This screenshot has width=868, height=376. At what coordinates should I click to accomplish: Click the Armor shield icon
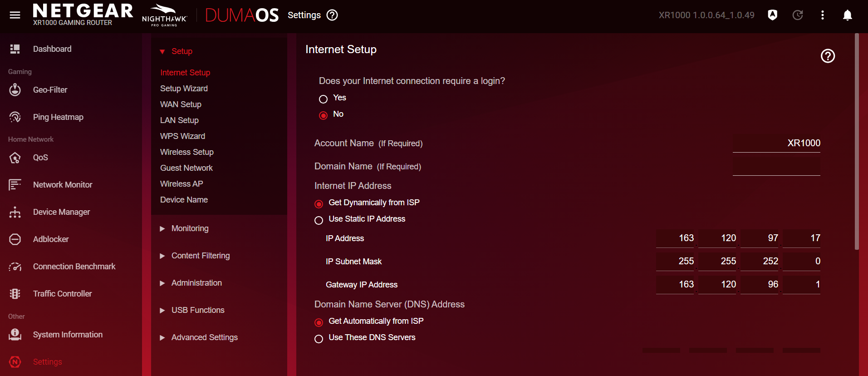coord(772,15)
